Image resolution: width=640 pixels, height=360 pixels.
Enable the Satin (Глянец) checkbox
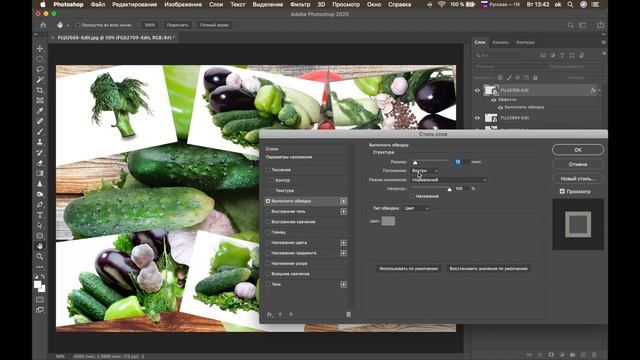tap(268, 232)
